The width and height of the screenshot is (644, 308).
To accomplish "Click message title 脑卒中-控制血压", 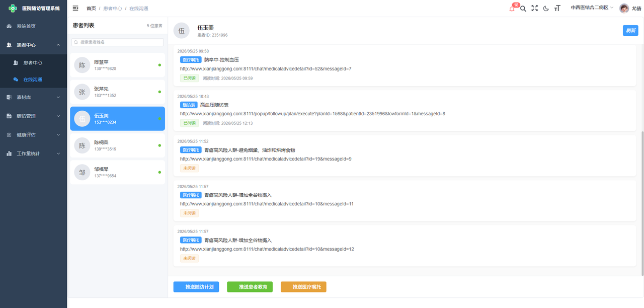I will point(221,60).
